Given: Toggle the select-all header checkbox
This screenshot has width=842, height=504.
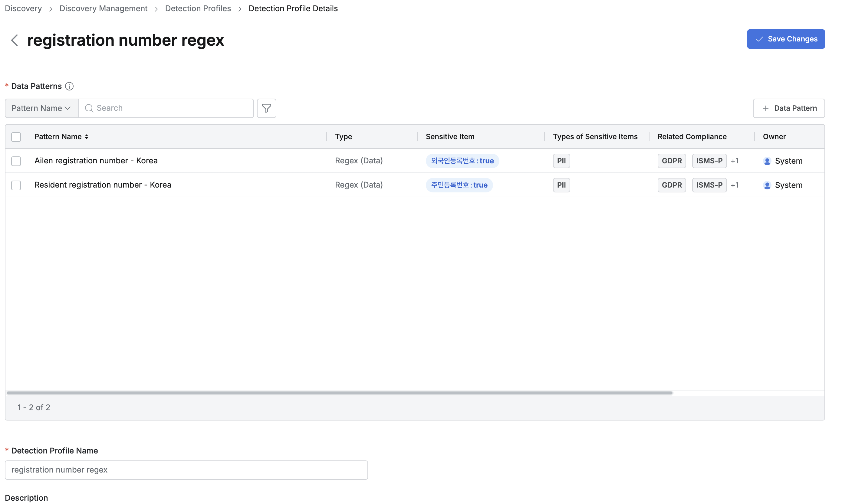Looking at the screenshot, I should 16,137.
